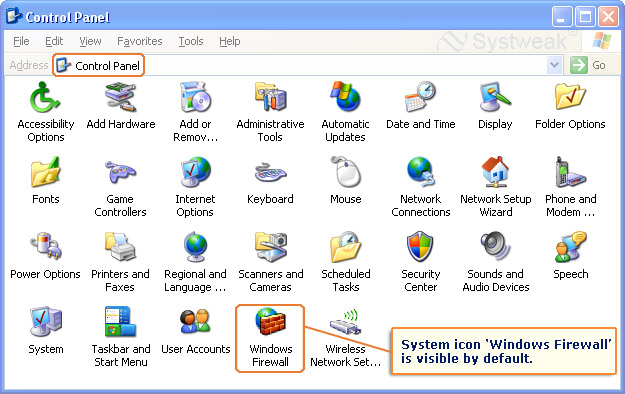Open Folder Options icon
Image resolution: width=625 pixels, height=394 pixels.
coord(570,97)
